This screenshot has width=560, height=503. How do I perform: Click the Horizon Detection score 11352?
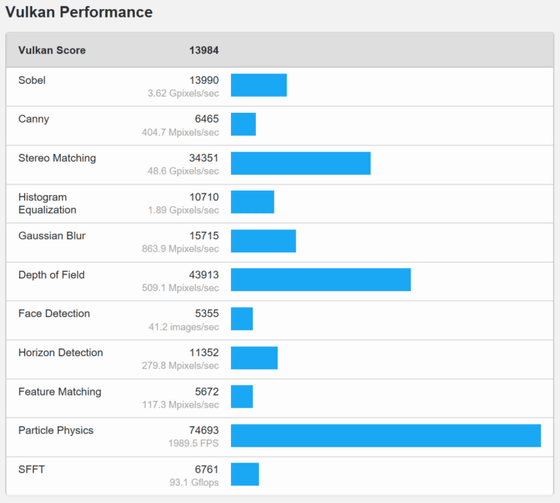pyautogui.click(x=204, y=353)
